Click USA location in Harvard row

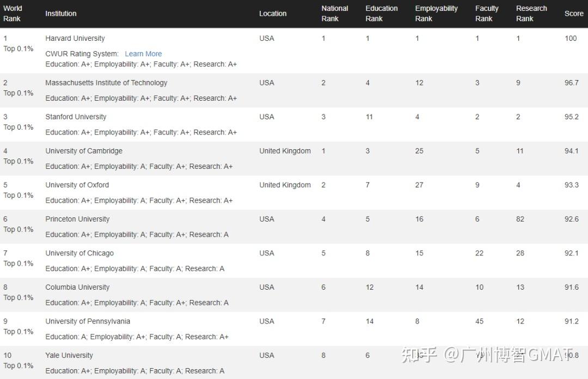tap(267, 38)
